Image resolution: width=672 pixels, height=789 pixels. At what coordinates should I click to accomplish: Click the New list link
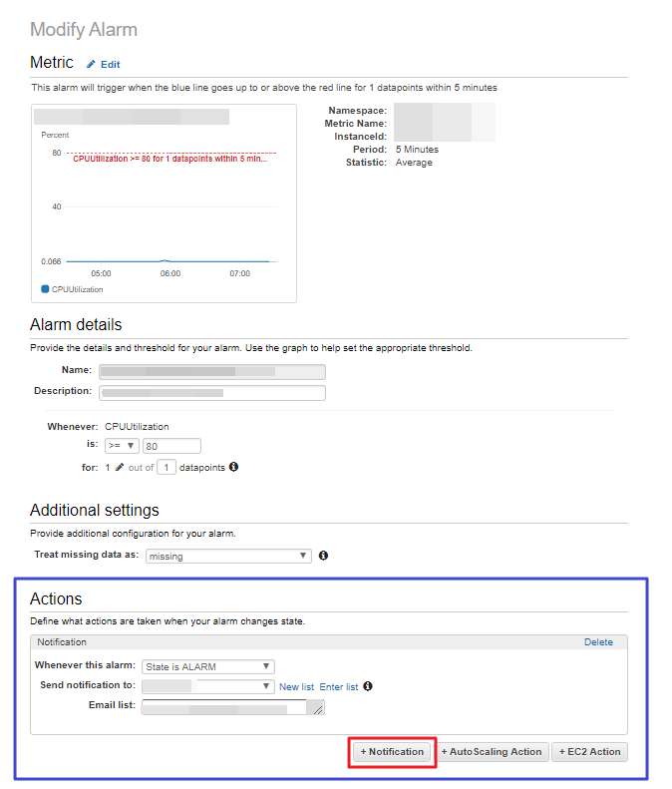pos(296,687)
